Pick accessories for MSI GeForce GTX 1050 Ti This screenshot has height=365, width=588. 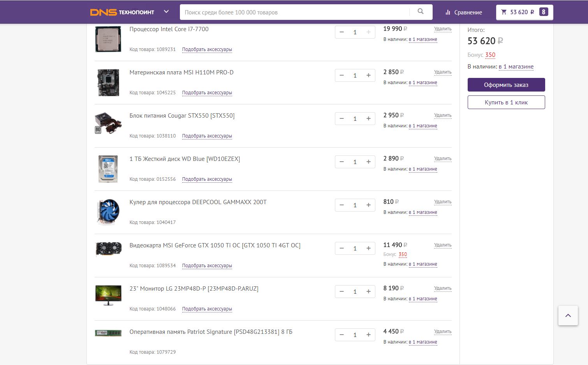207,266
